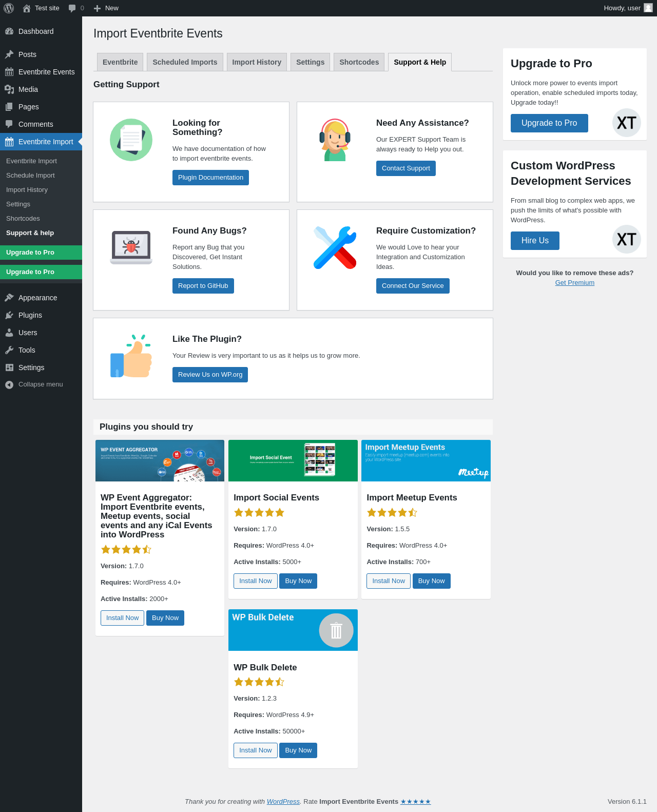Click the Contact Support button

point(406,168)
